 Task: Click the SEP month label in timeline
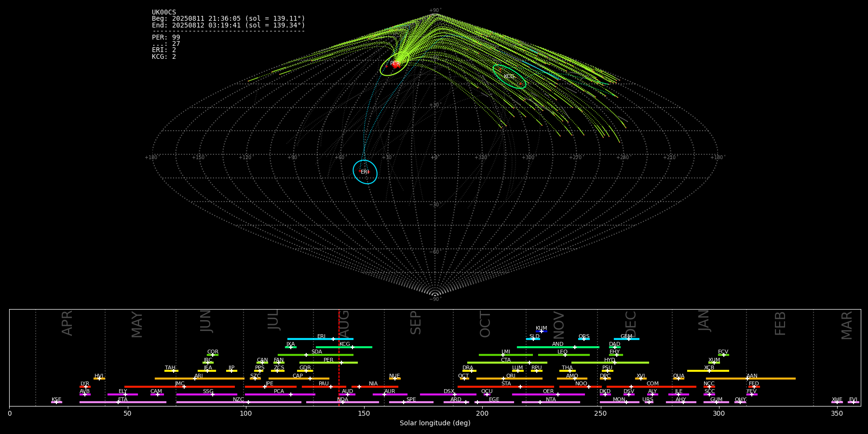tap(416, 323)
